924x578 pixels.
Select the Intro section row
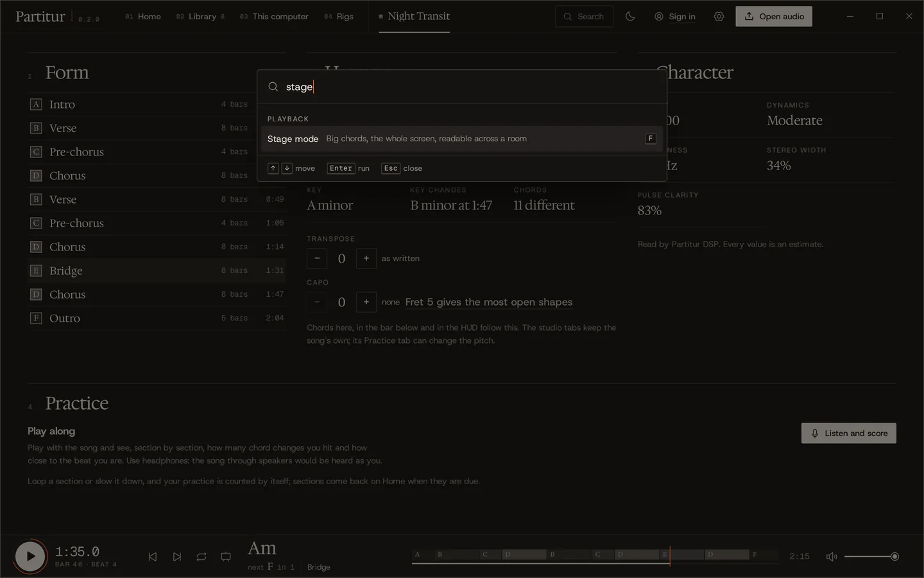(157, 104)
